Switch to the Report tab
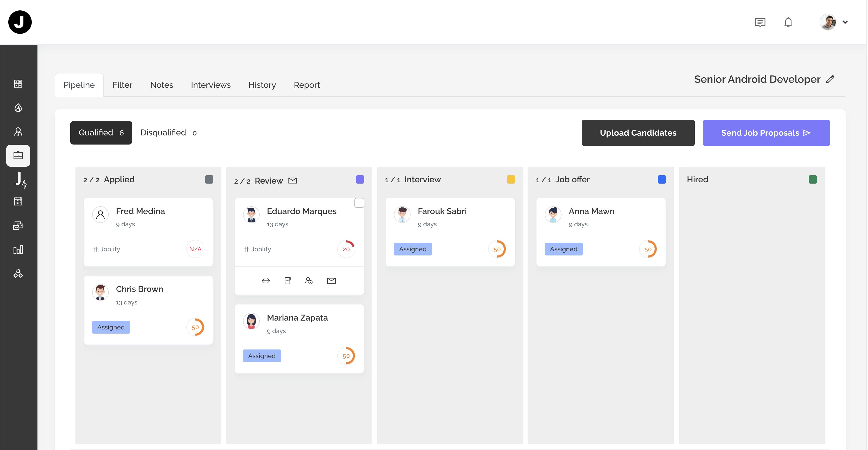This screenshot has height=450, width=868. (x=307, y=85)
